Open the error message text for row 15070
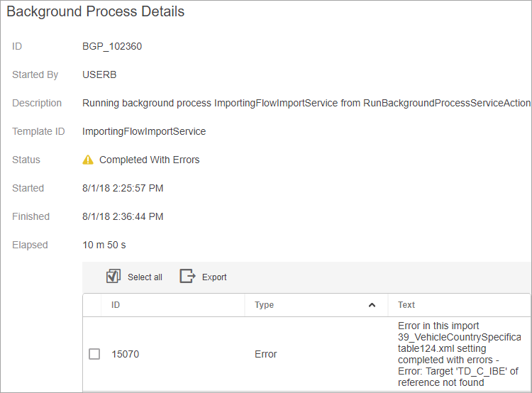Viewport: 532px width, 393px height. click(458, 354)
